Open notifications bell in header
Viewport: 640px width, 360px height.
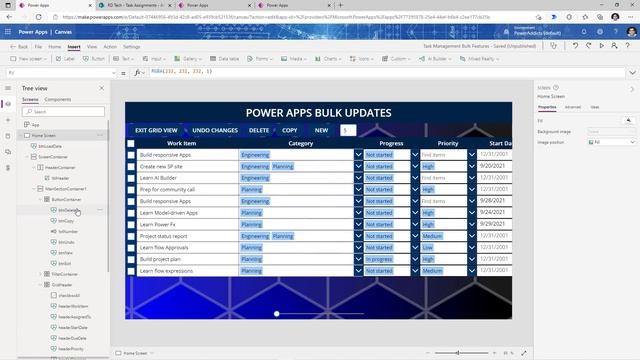pyautogui.click(x=584, y=32)
